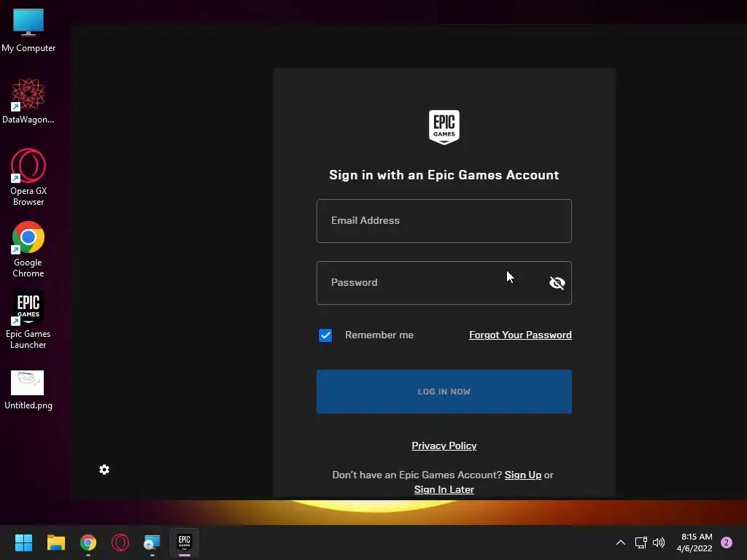This screenshot has height=560, width=747.
Task: Open the installer disc icon in taskbar
Action: pos(152,542)
